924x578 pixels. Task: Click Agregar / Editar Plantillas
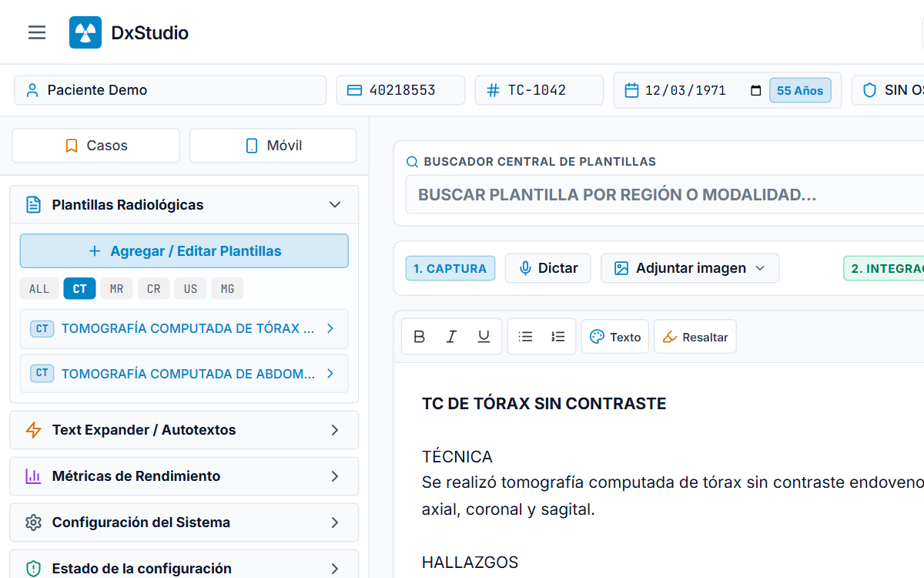click(x=184, y=251)
